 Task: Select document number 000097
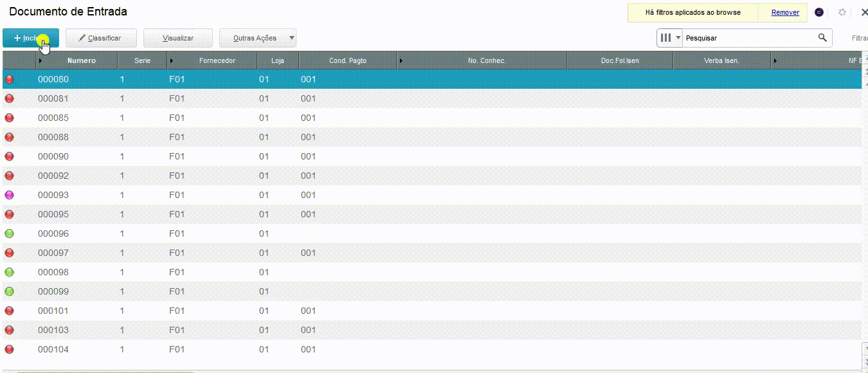coord(53,253)
